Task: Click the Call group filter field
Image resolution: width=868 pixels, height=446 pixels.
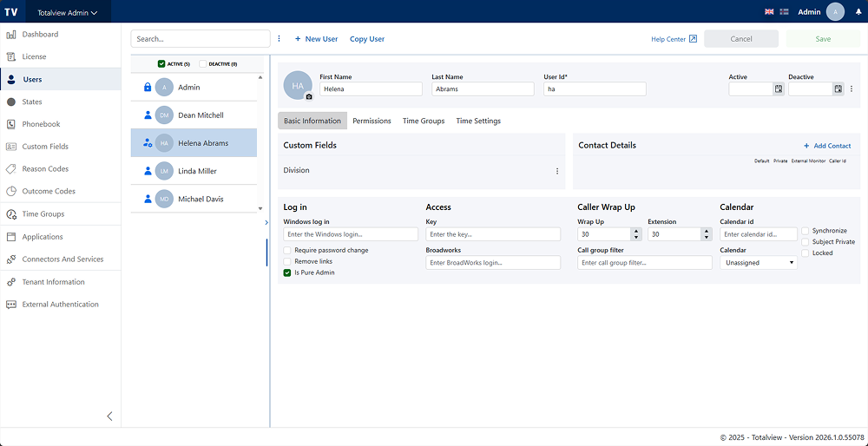Action: pyautogui.click(x=644, y=263)
